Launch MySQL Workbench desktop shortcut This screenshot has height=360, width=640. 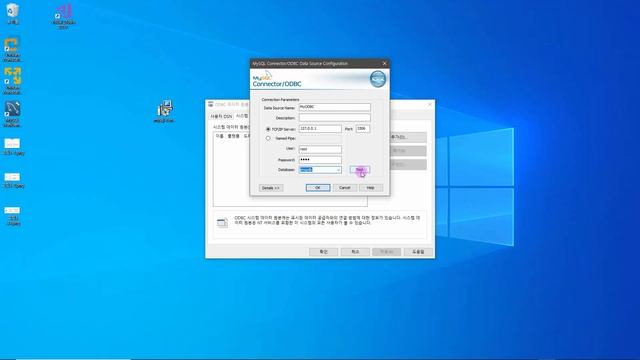click(13, 114)
